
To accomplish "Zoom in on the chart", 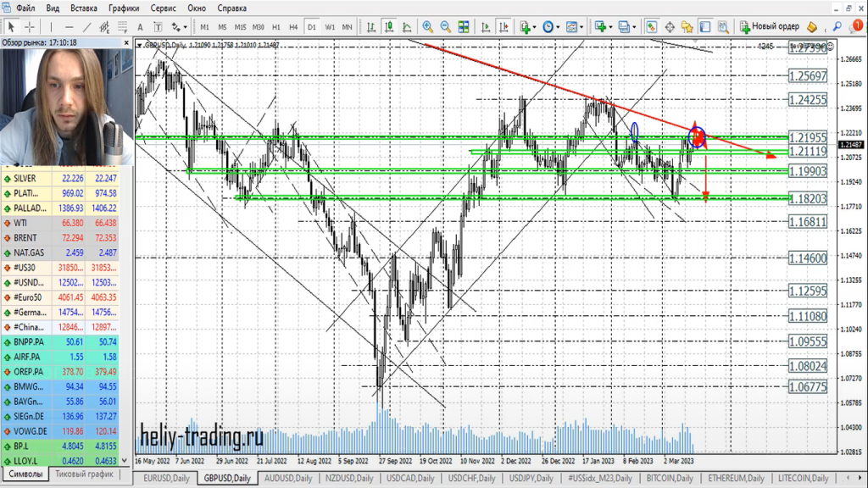I will pyautogui.click(x=427, y=27).
